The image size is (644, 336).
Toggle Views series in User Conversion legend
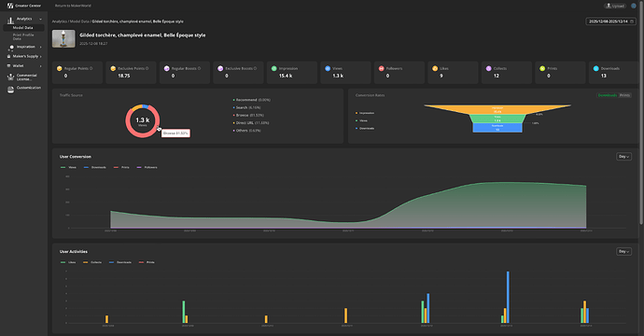[68, 168]
